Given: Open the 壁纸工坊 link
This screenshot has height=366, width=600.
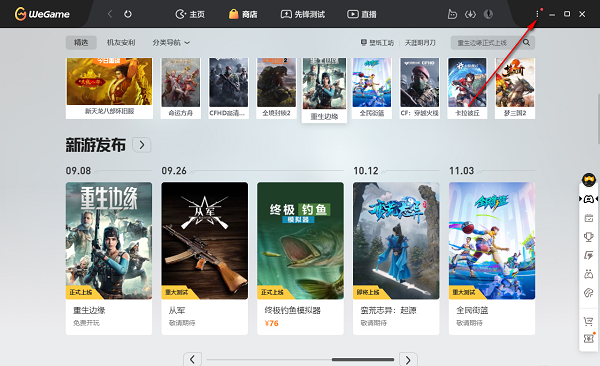Looking at the screenshot, I should [377, 42].
